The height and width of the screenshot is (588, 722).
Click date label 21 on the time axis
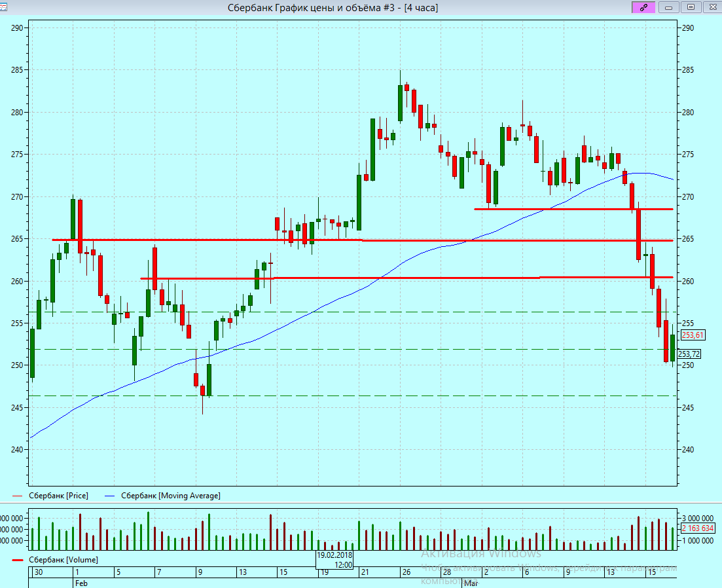coord(365,572)
